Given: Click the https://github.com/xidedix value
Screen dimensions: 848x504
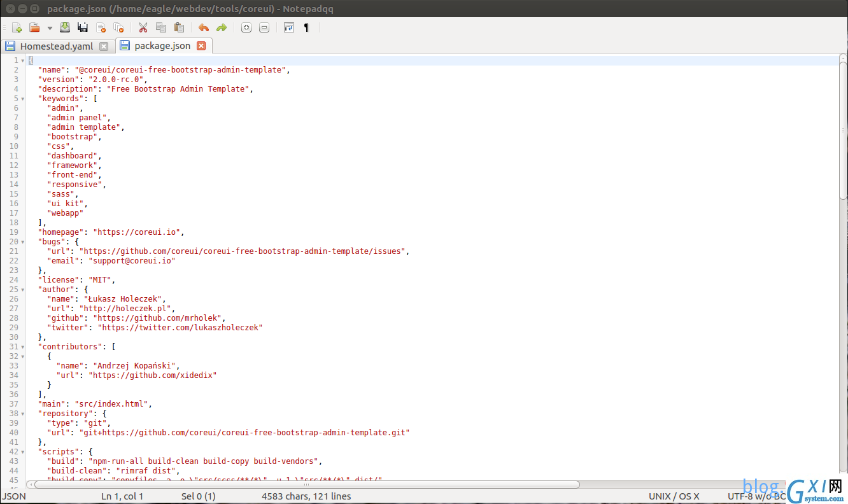Looking at the screenshot, I should (153, 375).
